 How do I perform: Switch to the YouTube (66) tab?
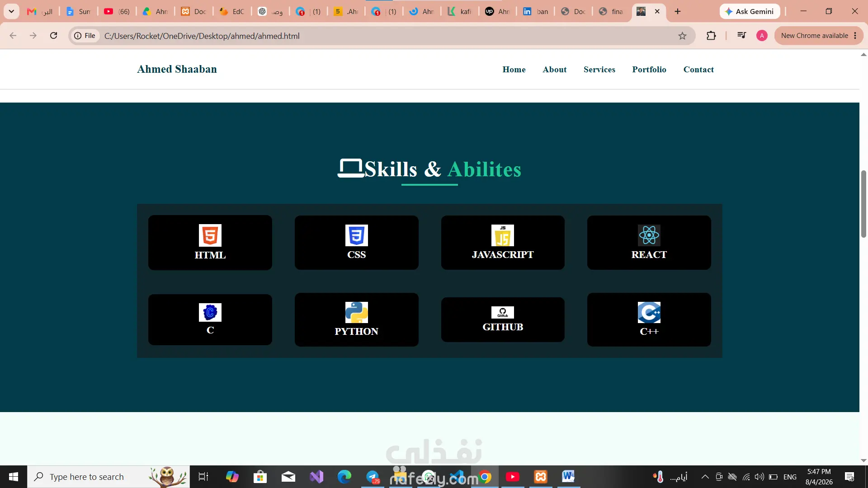(117, 11)
